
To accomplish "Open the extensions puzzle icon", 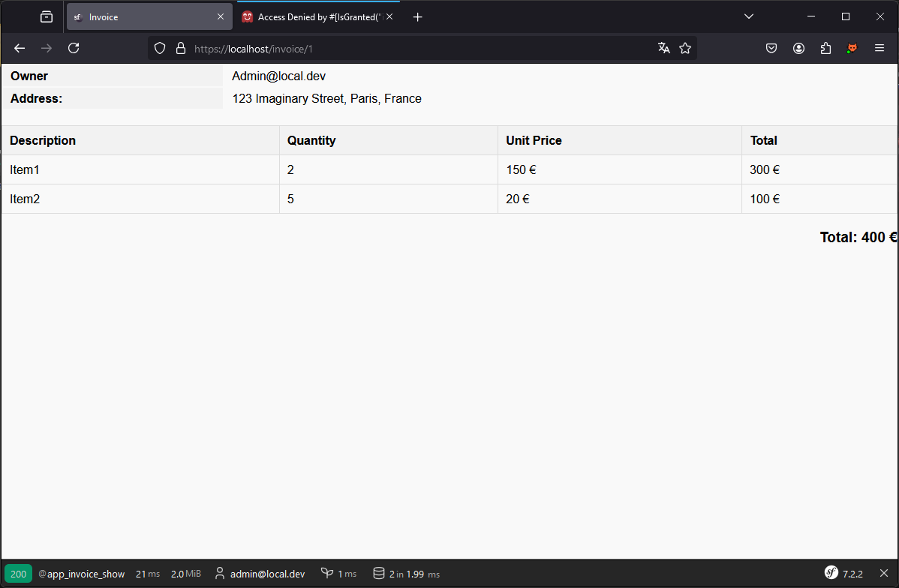I will pos(825,48).
